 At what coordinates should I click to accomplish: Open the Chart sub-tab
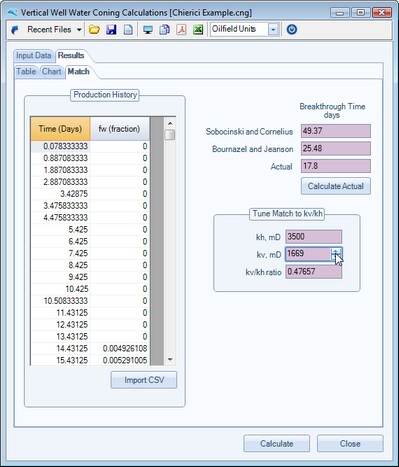click(x=52, y=72)
